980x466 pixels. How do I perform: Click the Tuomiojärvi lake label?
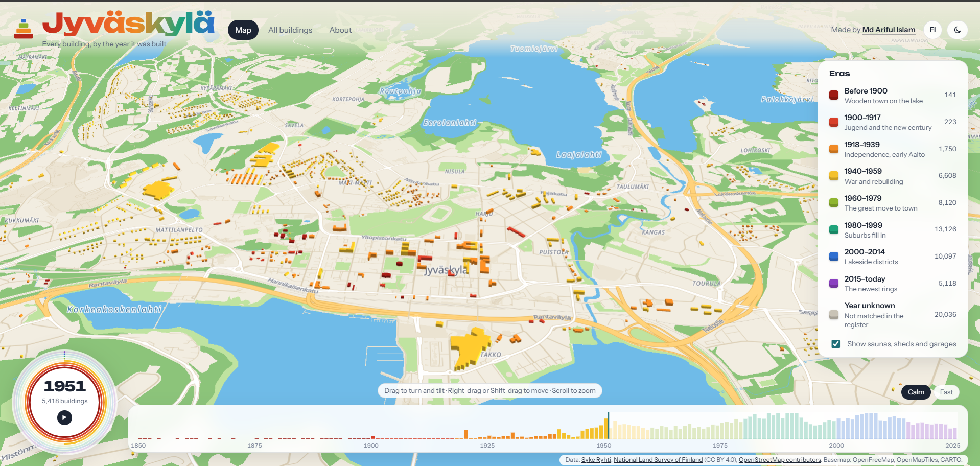tap(534, 49)
